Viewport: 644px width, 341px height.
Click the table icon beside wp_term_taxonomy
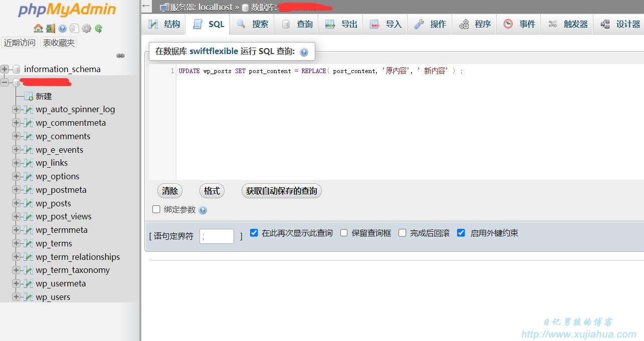(x=28, y=270)
